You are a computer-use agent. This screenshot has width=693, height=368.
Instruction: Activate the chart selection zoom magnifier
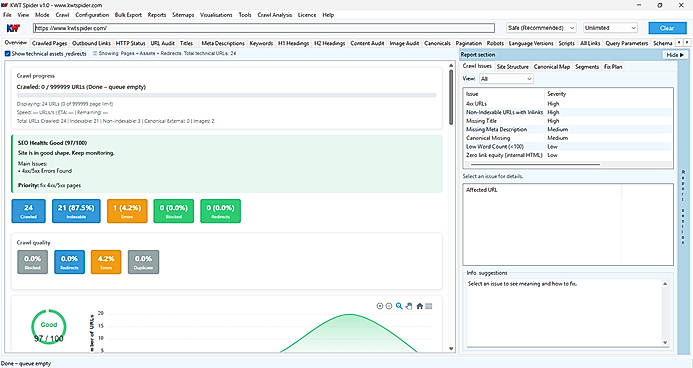click(x=399, y=306)
